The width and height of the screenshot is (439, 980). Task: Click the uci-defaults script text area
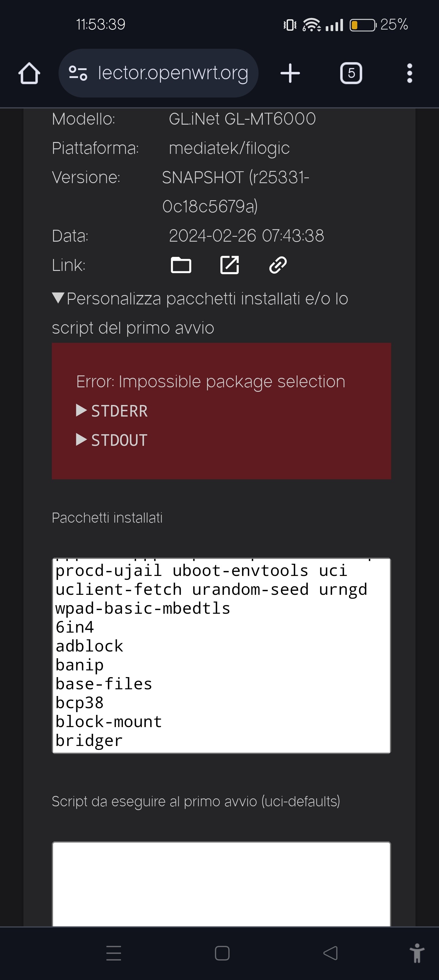[221, 882]
